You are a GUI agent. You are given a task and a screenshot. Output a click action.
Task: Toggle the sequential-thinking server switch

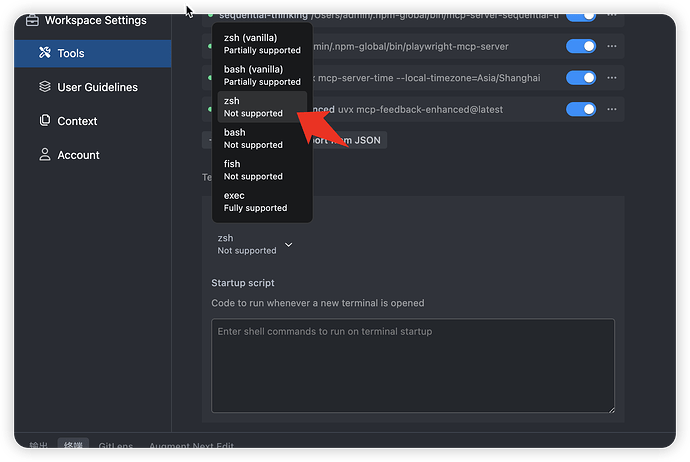(x=581, y=17)
